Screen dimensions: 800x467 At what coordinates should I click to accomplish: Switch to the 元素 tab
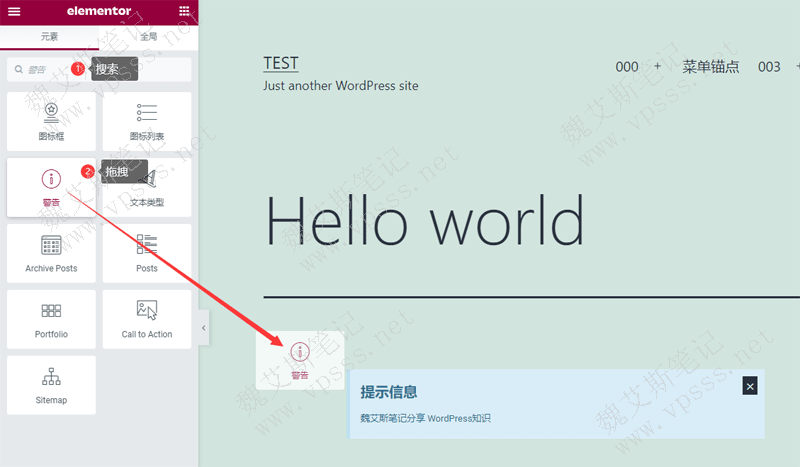click(49, 37)
